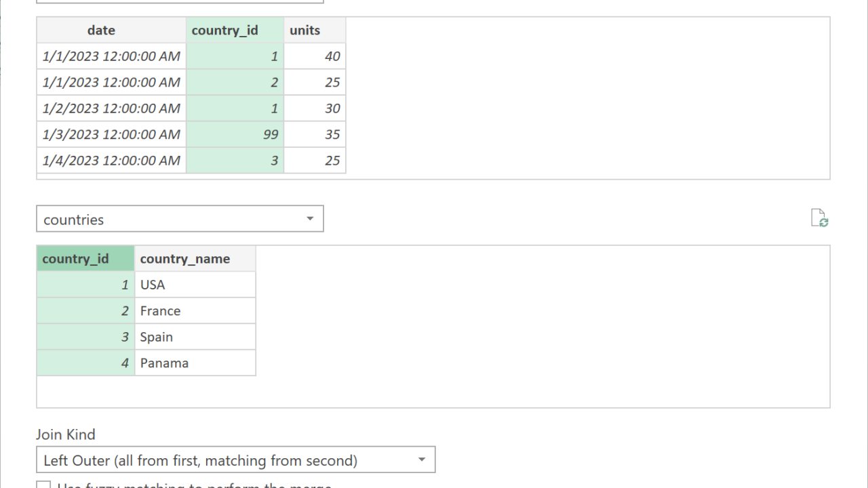Click the country_id cell showing 99
Viewport: 868px width, 488px height.
pyautogui.click(x=235, y=134)
